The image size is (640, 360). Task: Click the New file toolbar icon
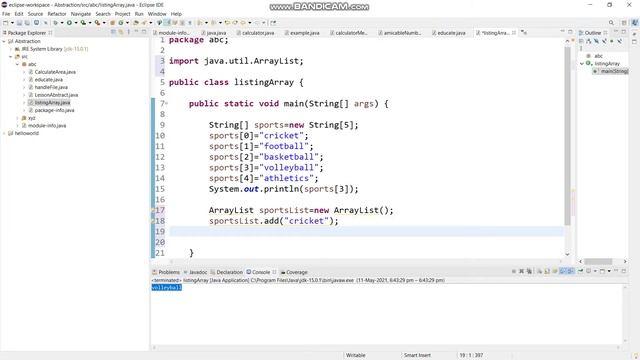point(5,23)
